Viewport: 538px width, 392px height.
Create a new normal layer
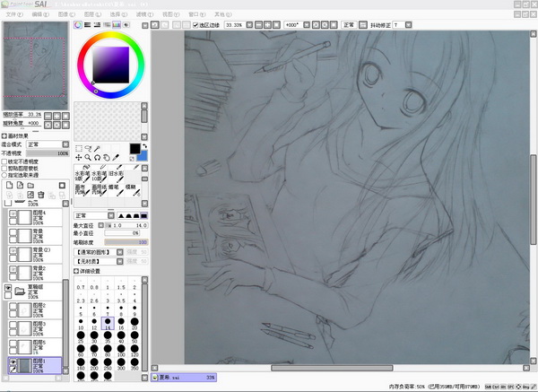click(10, 186)
